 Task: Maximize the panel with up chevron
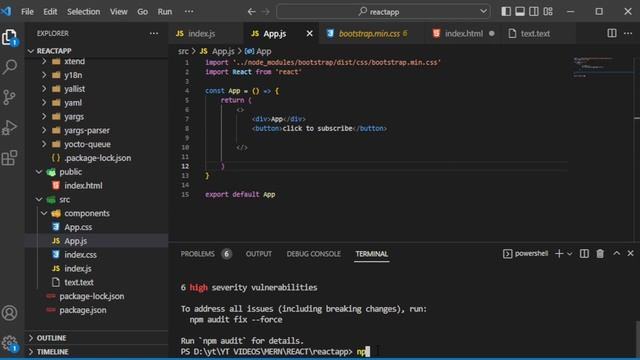click(616, 254)
